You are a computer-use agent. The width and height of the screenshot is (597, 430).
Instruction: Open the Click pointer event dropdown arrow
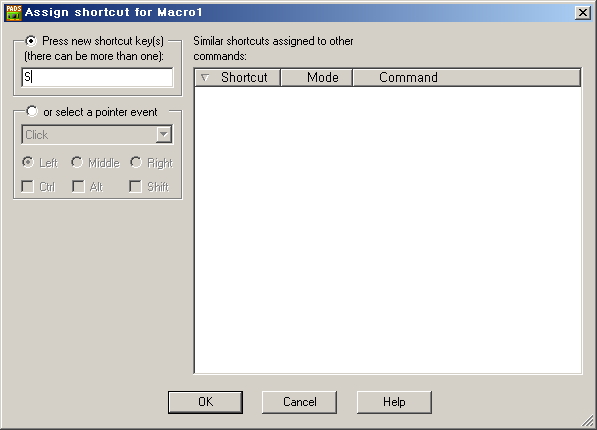(x=164, y=134)
